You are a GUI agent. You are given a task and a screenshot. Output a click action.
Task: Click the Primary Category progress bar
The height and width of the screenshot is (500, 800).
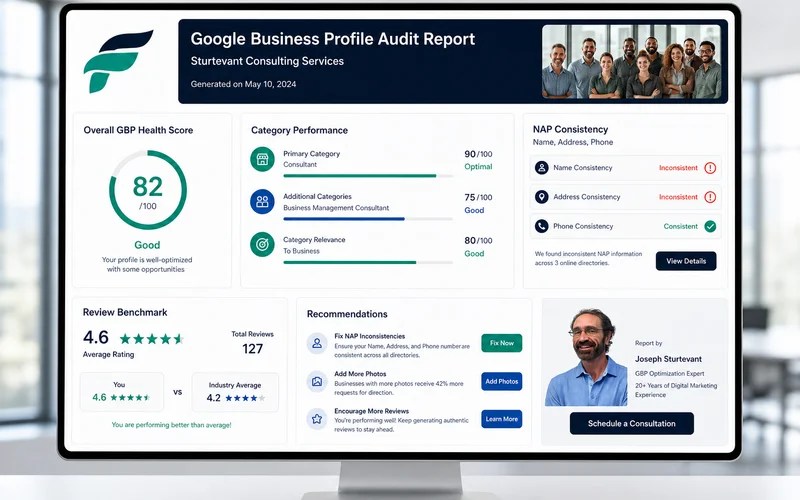click(368, 176)
